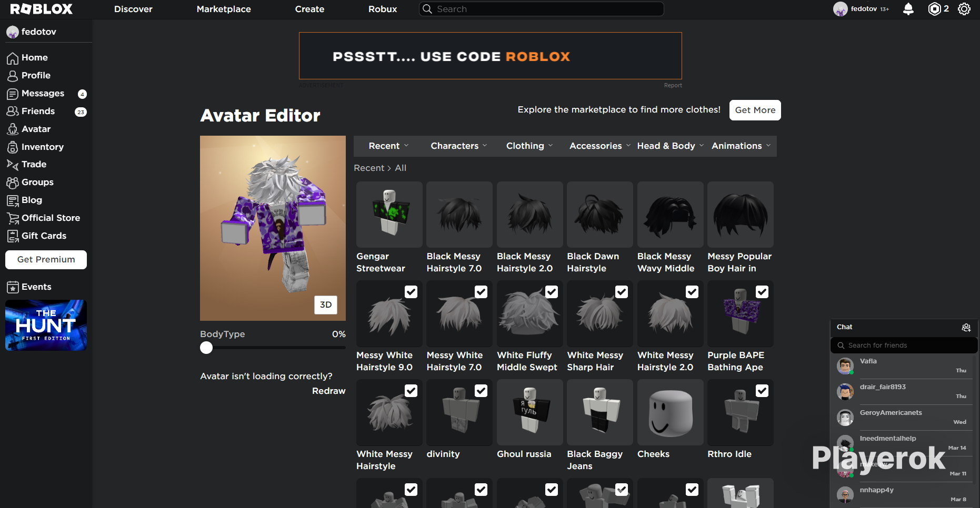The height and width of the screenshot is (508, 980).
Task: Click the Events calendar icon
Action: click(13, 287)
